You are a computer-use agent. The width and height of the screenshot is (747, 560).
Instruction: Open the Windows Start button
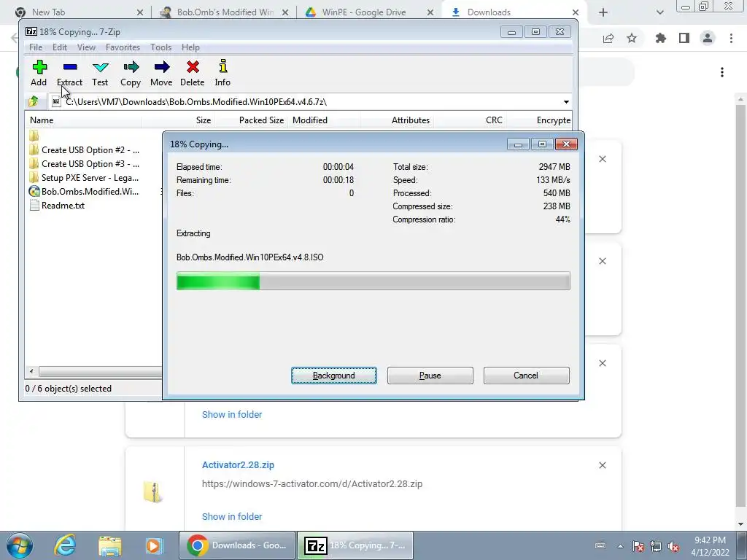(20, 545)
